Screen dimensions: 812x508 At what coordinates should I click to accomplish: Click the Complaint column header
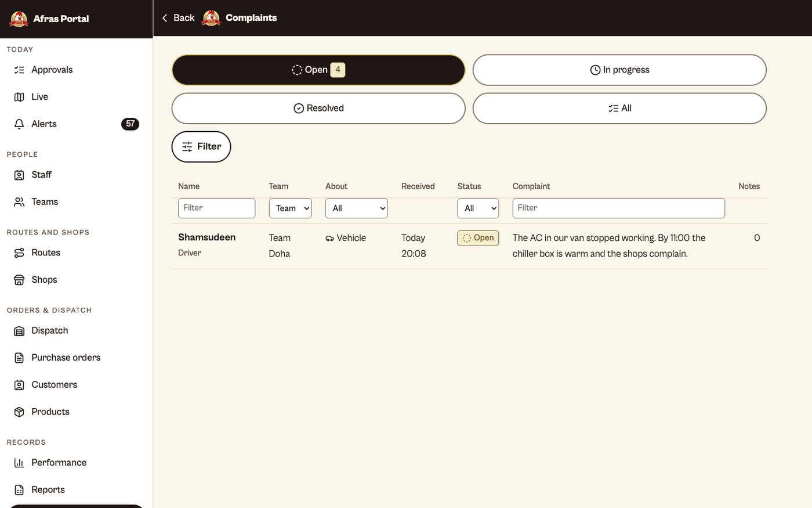[531, 186]
